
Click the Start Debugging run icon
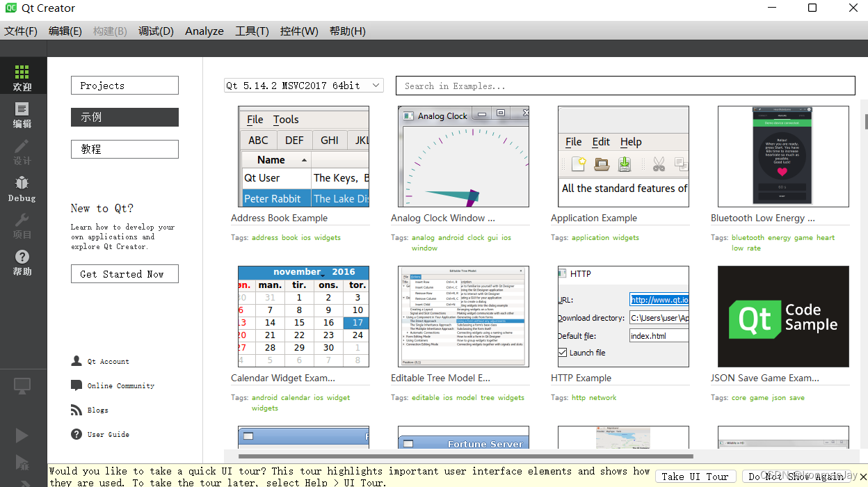coord(22,463)
